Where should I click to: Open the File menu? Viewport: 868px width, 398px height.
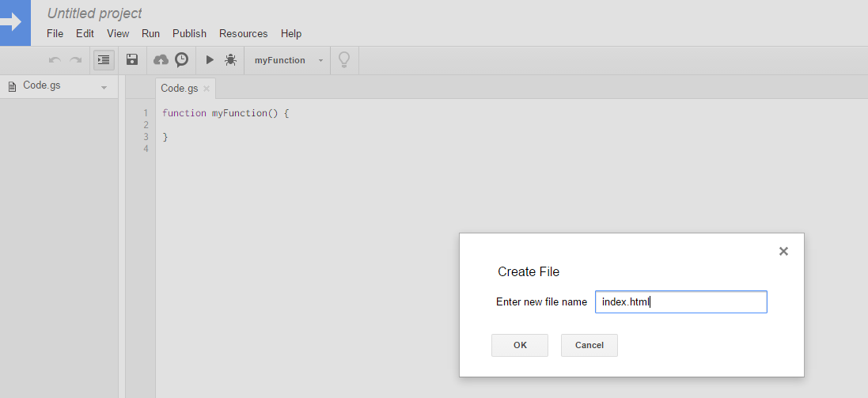coord(55,33)
